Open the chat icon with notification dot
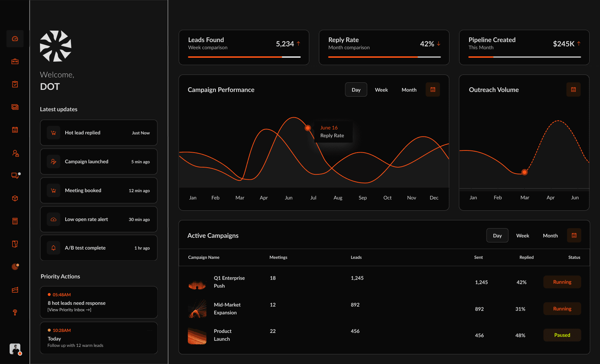This screenshot has width=600, height=364. (15, 175)
